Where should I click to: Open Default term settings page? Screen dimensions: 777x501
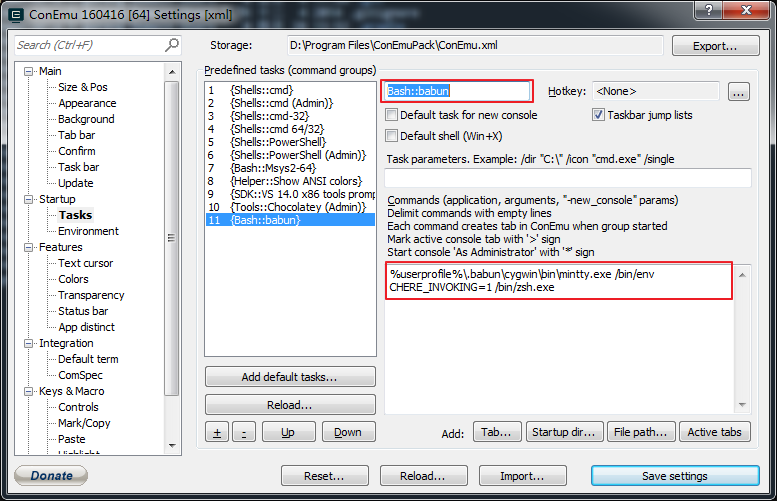pos(88,359)
